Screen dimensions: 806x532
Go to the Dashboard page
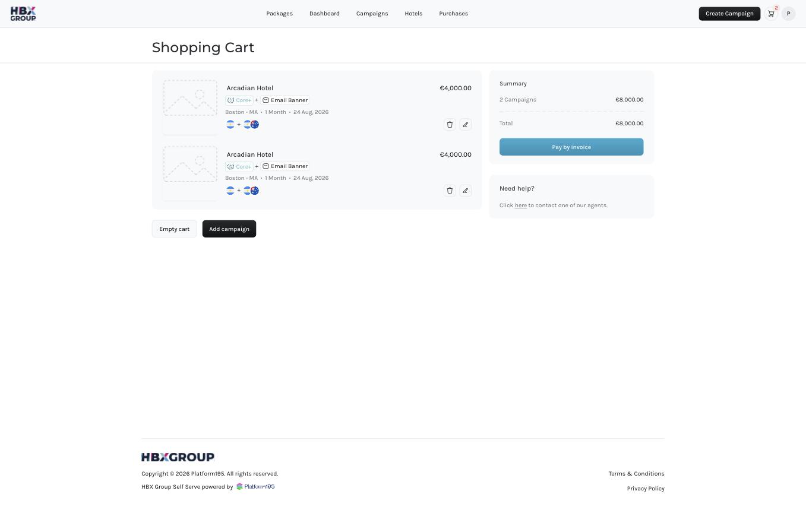click(x=324, y=14)
